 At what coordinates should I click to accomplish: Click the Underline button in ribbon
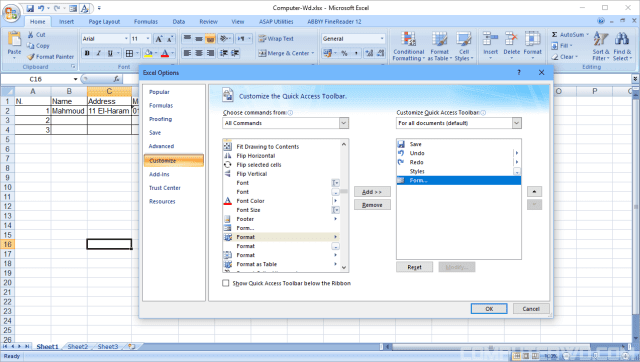(x=110, y=53)
